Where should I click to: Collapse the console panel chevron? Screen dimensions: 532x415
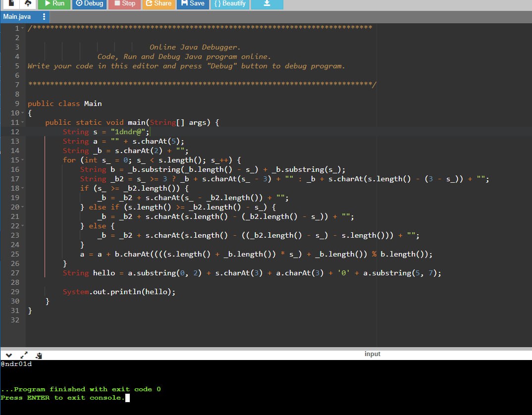(x=9, y=355)
